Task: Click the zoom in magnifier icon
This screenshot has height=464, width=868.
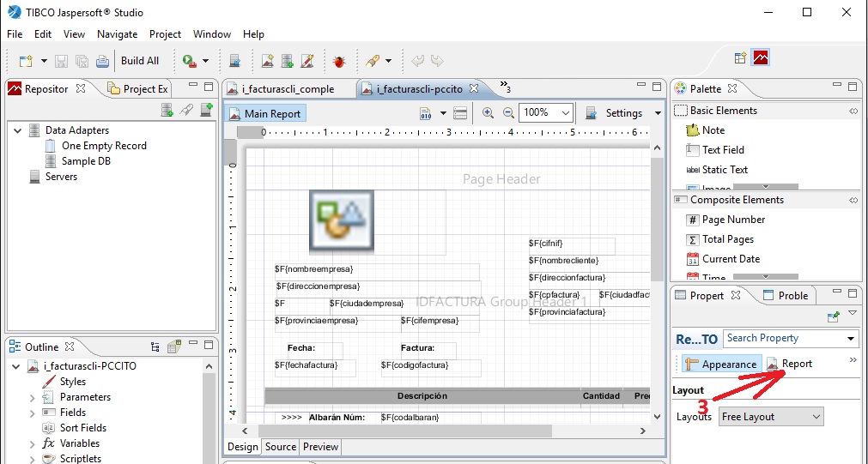Action: 488,113
